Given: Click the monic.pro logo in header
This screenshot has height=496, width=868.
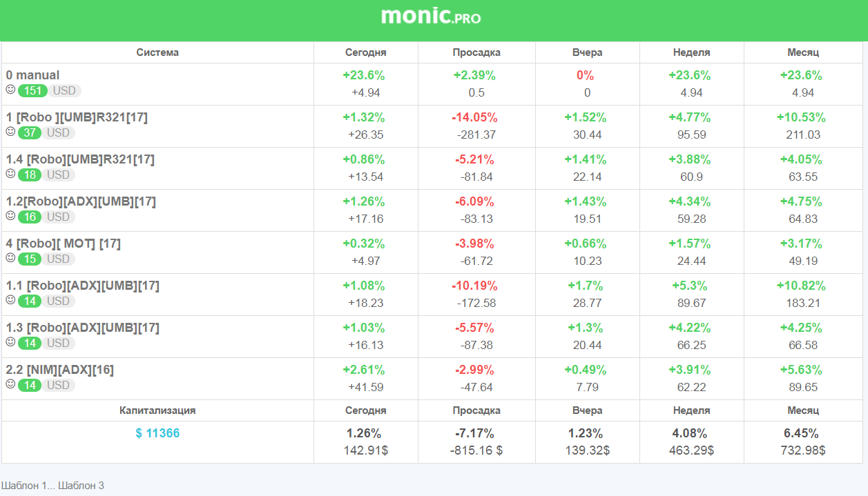Looking at the screenshot, I should [431, 17].
